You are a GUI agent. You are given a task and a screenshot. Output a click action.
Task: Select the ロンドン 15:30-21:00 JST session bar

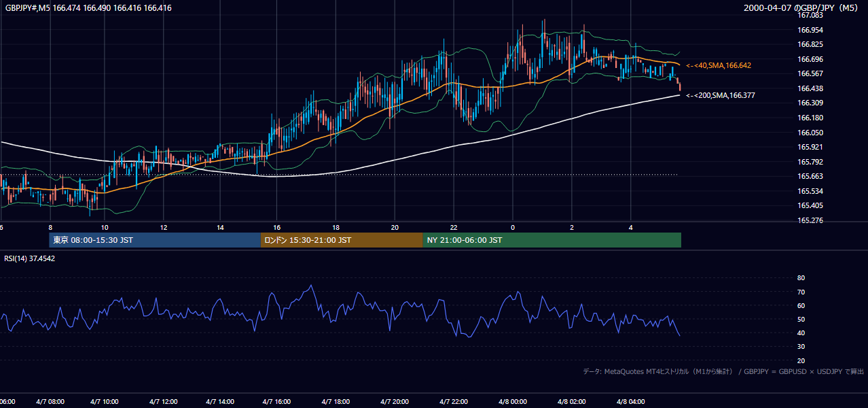[x=342, y=240]
